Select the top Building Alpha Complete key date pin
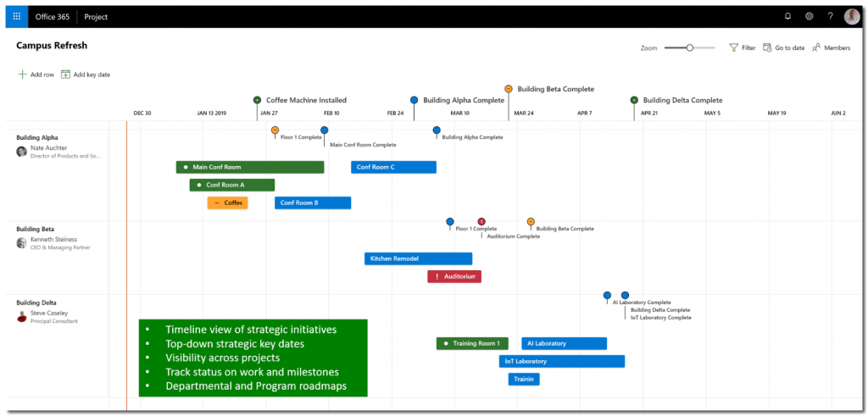The width and height of the screenshot is (868, 416). pyautogui.click(x=414, y=100)
